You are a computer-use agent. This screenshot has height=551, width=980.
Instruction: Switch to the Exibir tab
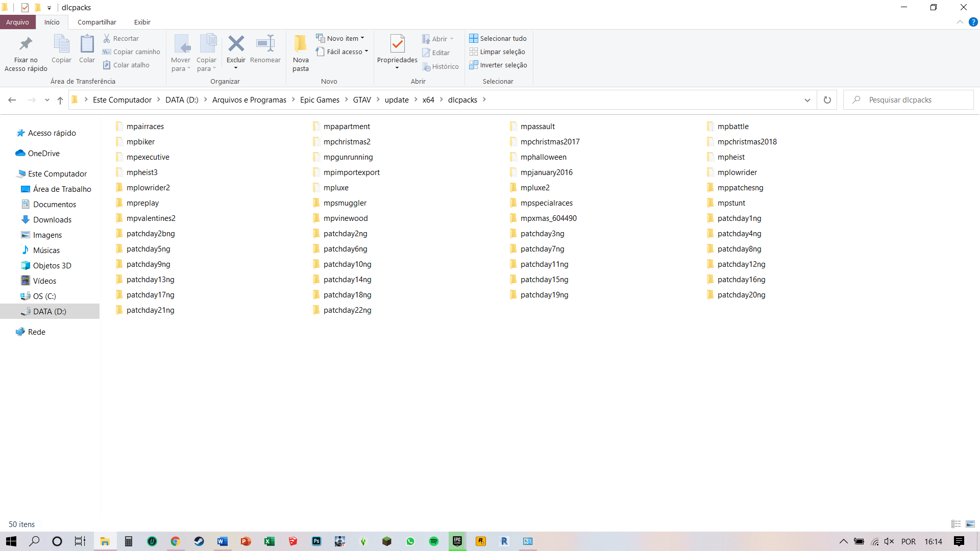click(142, 22)
